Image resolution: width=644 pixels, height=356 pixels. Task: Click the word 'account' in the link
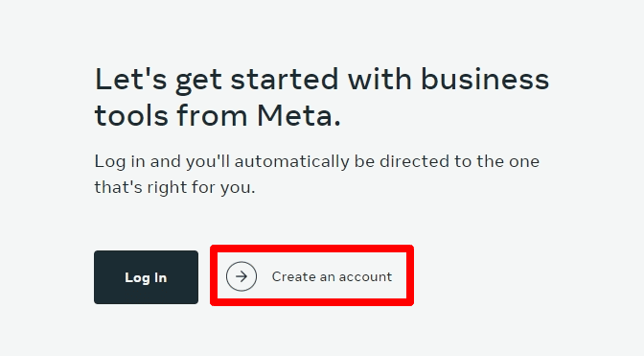click(x=365, y=277)
